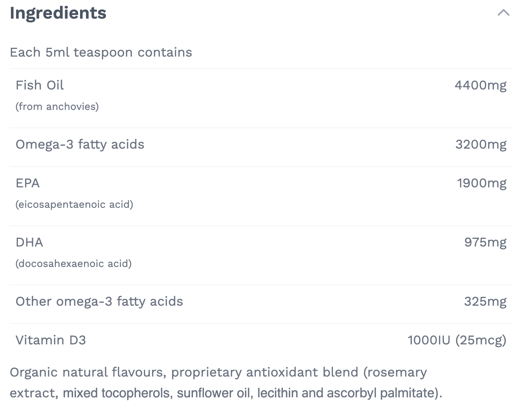Viewport: 527px width, 420px height.
Task: Click the Ingredients heading
Action: coord(58,13)
